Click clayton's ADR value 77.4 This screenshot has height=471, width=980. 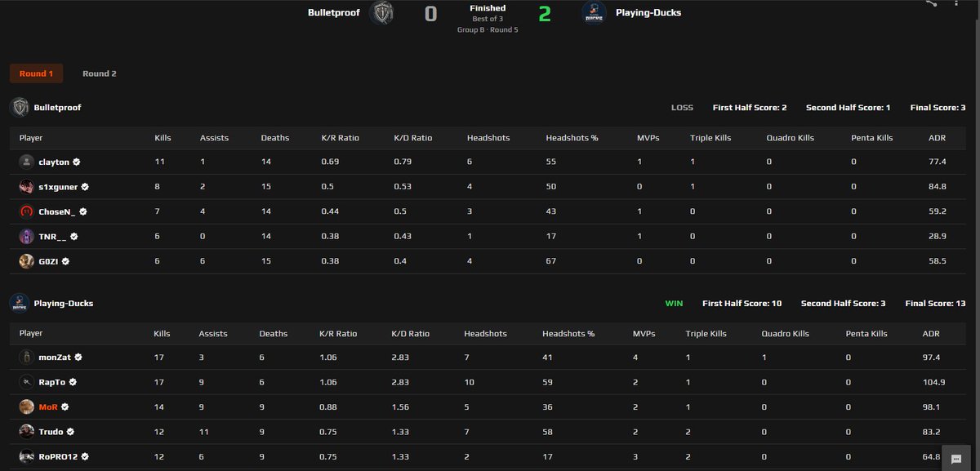coord(937,162)
